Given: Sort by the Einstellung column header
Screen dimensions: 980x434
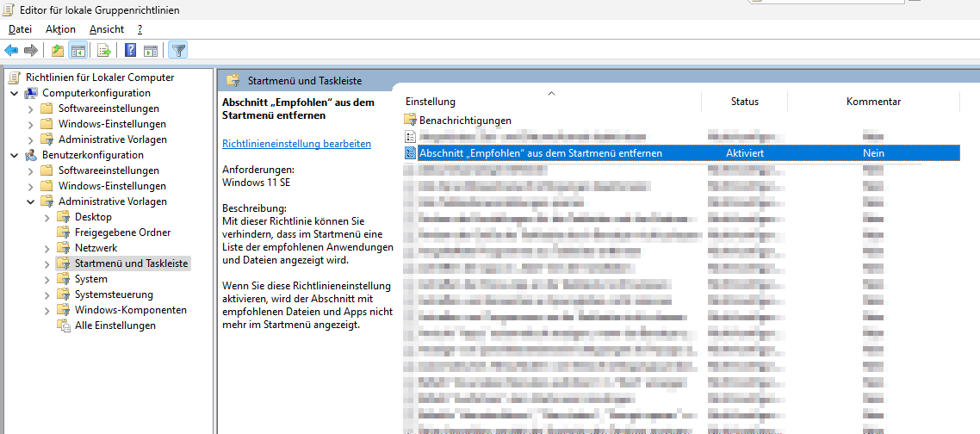Looking at the screenshot, I should click(x=553, y=102).
